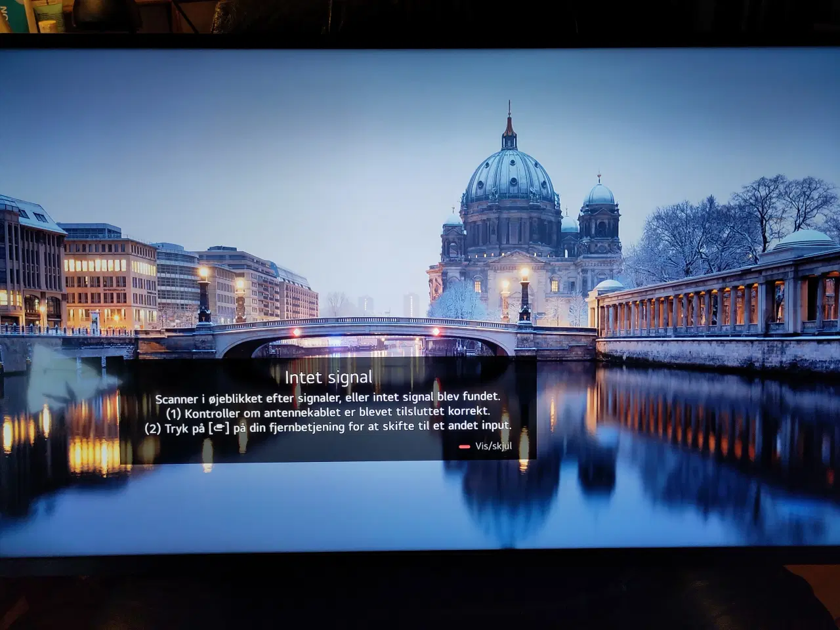Image resolution: width=840 pixels, height=630 pixels.
Task: Click the red button indicator beside Vis/skjul
Action: click(465, 447)
